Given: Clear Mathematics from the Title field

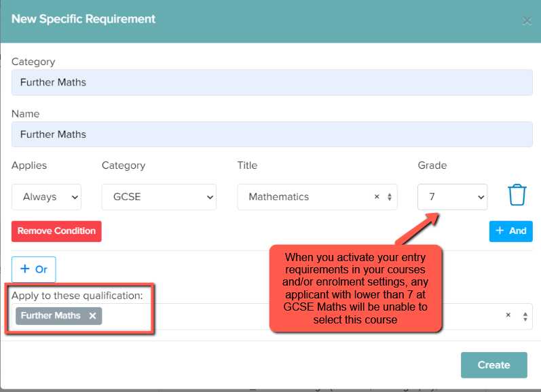Looking at the screenshot, I should [377, 197].
